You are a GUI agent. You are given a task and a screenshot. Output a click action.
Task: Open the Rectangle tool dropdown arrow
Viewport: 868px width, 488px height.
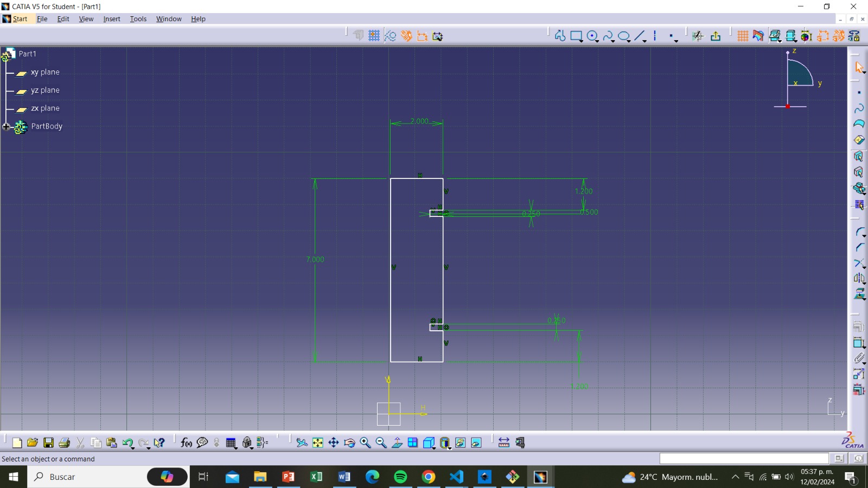point(581,41)
